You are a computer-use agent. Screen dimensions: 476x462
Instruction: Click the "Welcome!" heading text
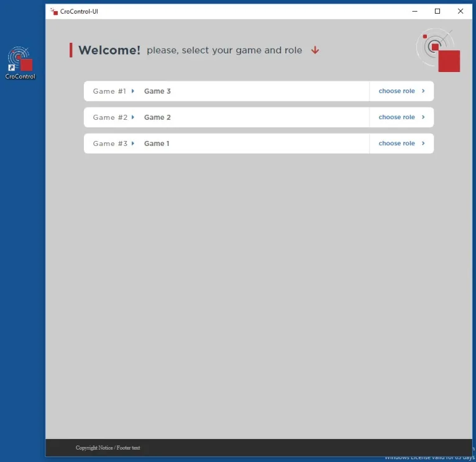pyautogui.click(x=109, y=50)
